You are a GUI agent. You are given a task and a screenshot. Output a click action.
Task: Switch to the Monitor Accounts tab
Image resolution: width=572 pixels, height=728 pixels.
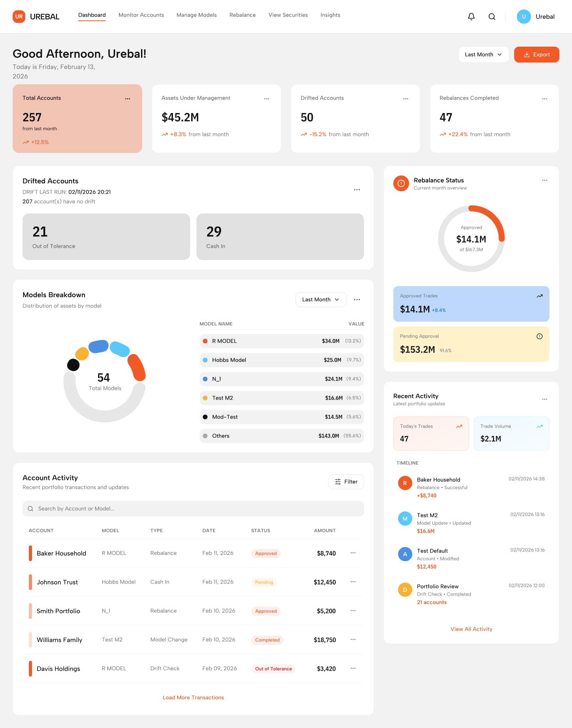[x=141, y=15]
